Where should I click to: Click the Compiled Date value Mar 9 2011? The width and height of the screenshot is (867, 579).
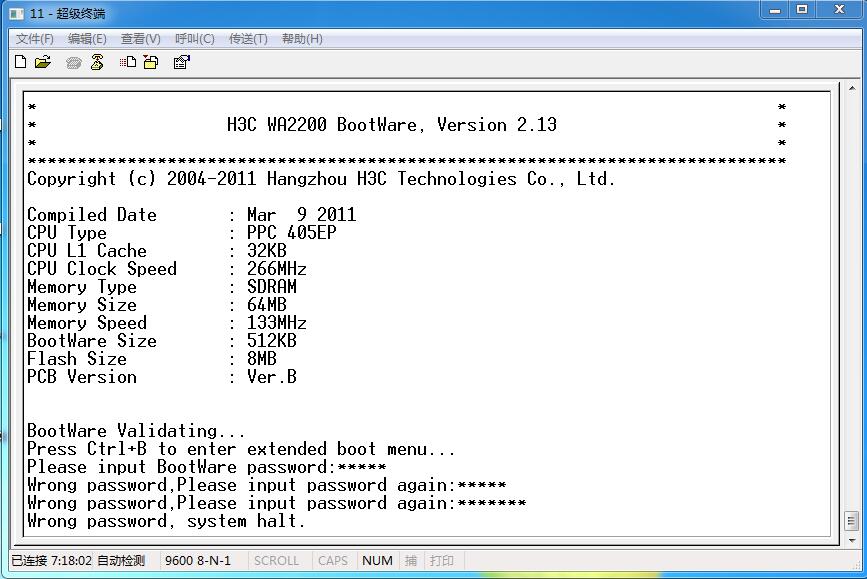click(301, 215)
